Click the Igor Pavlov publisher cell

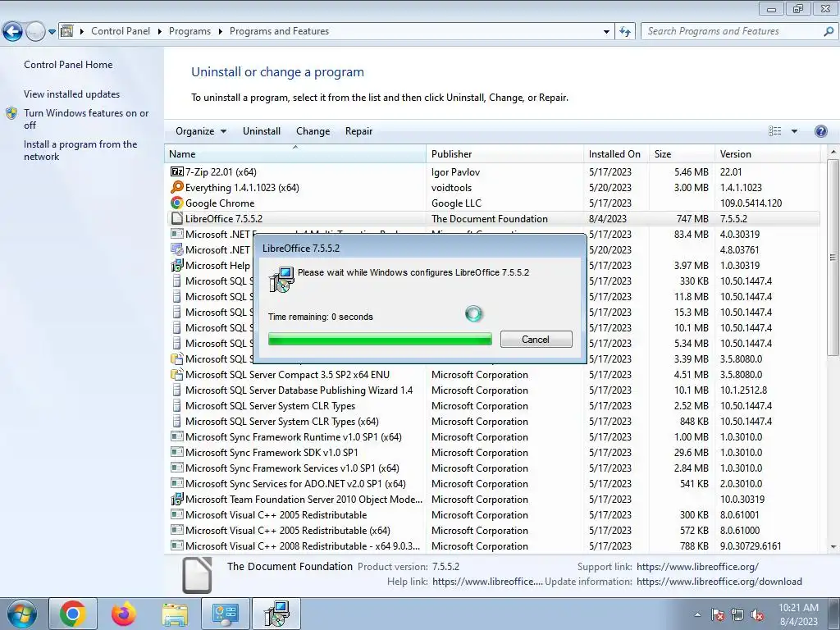[455, 172]
